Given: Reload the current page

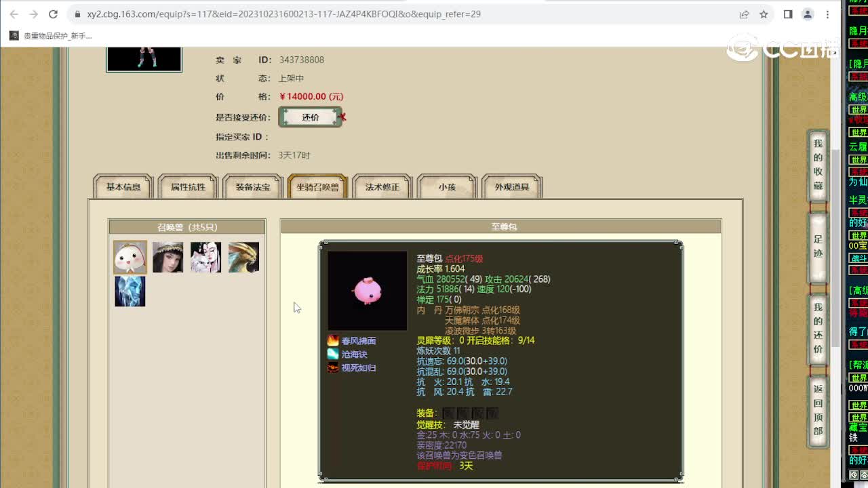Looking at the screenshot, I should coord(54,14).
